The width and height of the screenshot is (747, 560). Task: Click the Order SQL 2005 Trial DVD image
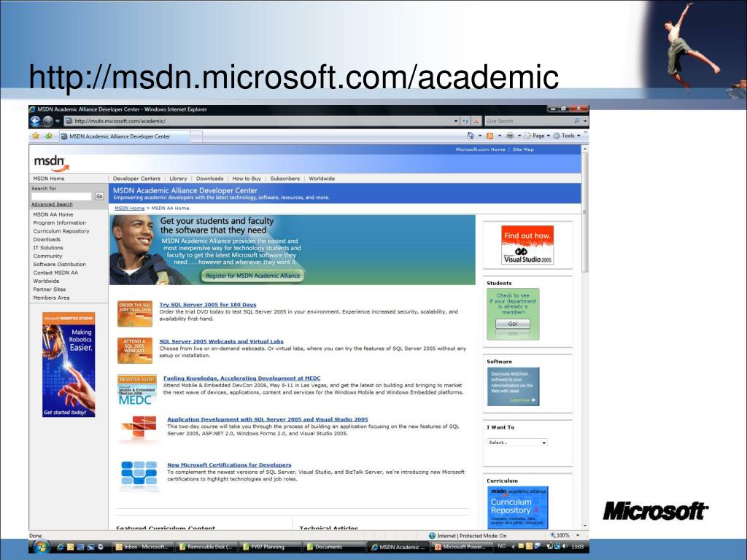(135, 314)
